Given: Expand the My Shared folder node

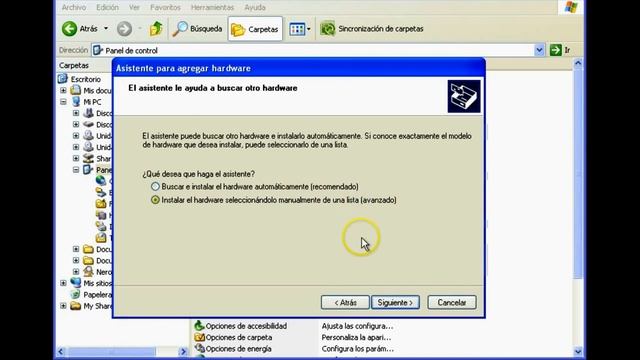Looking at the screenshot, I should click(63, 306).
